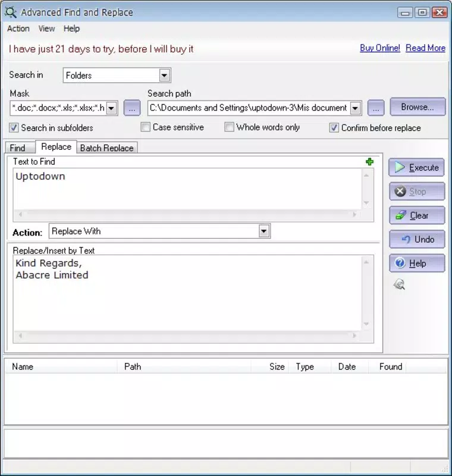452x476 pixels.
Task: Close the Advanced Find and Replace window
Action: 440,12
